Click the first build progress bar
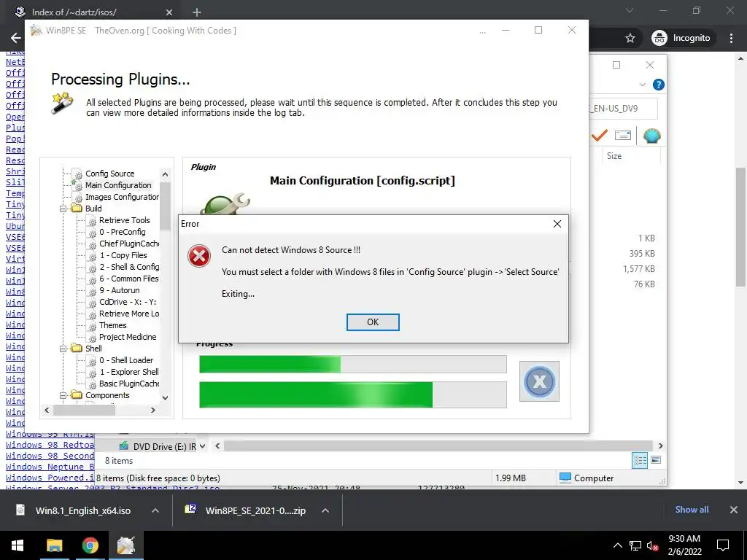Image resolution: width=747 pixels, height=560 pixels. point(352,365)
